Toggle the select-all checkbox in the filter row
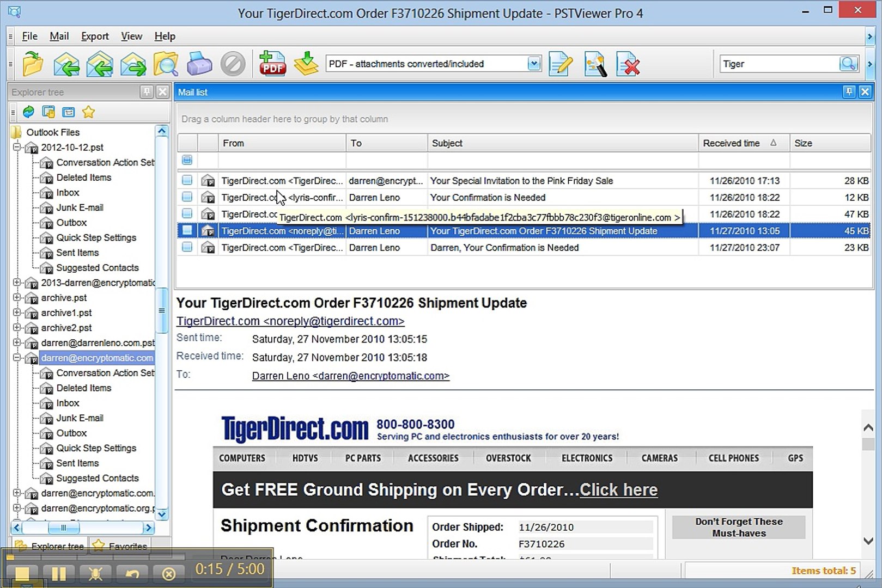Screen dimensions: 882x588 point(187,160)
